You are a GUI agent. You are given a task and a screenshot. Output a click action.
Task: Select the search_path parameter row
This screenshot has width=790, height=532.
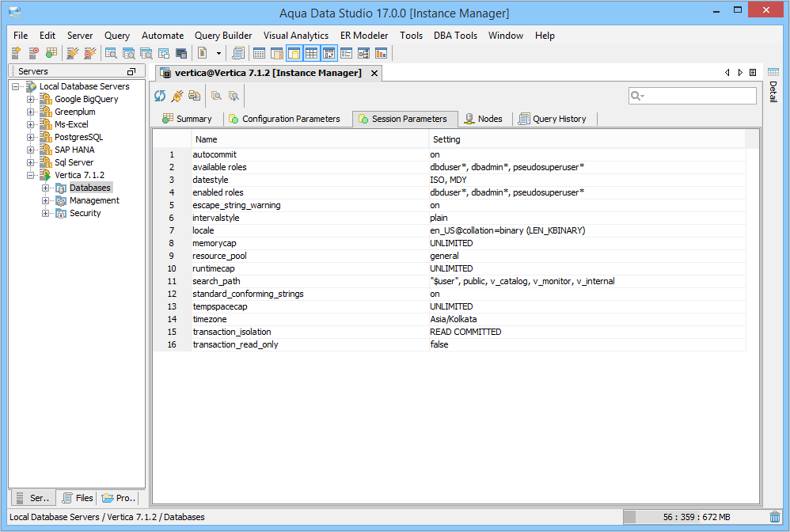[x=450, y=281]
